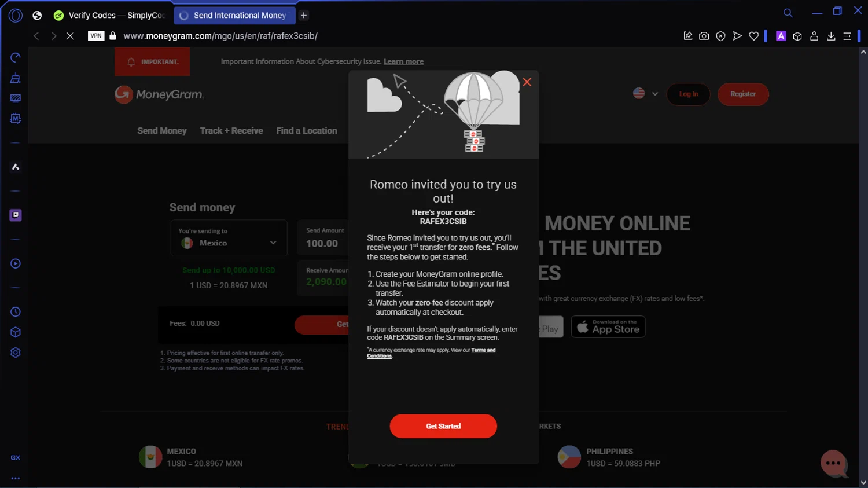868x488 pixels.
Task: Click the browser back arrow
Action: [x=36, y=36]
